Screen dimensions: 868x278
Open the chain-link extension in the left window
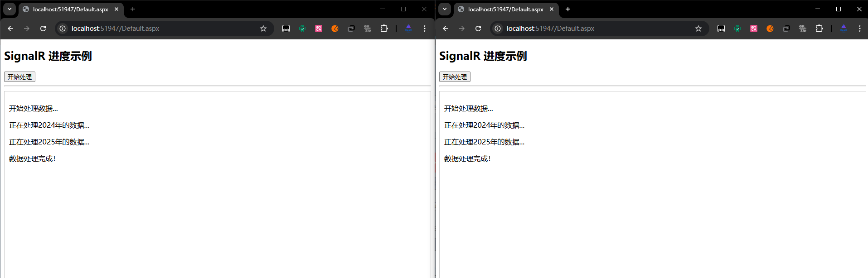point(351,29)
